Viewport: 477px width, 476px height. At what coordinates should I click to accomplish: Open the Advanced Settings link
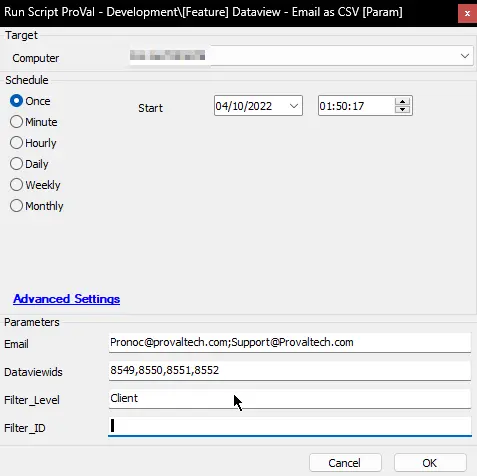[x=67, y=299]
